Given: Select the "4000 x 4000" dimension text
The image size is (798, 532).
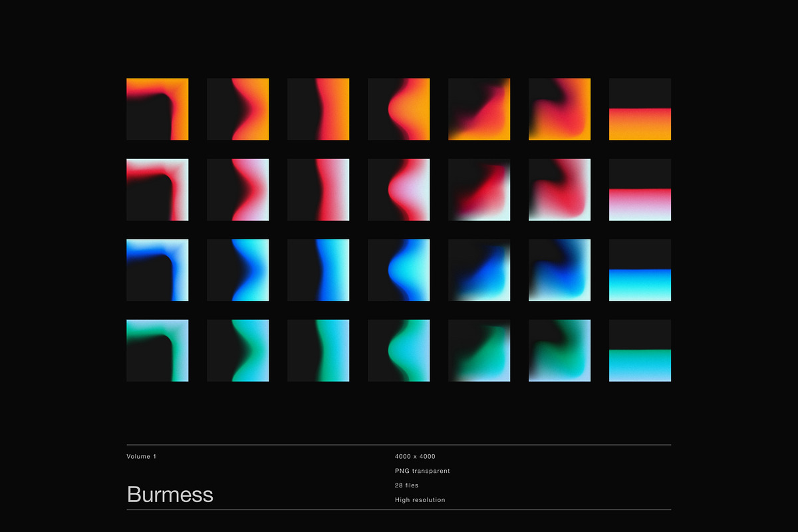Looking at the screenshot, I should pyautogui.click(x=415, y=456).
